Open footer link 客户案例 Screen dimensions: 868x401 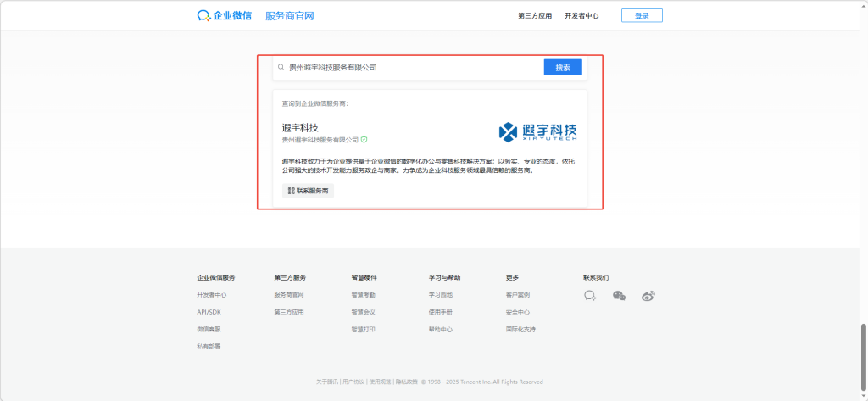coord(518,295)
